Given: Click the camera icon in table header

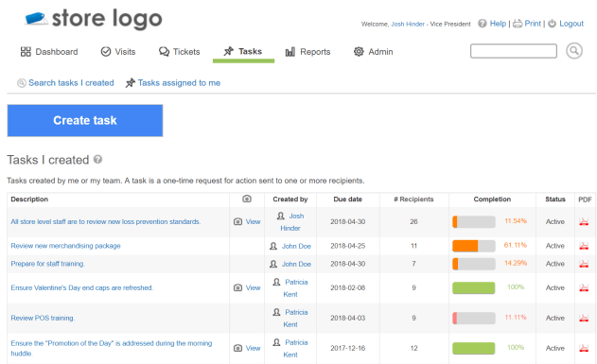Looking at the screenshot, I should (247, 199).
